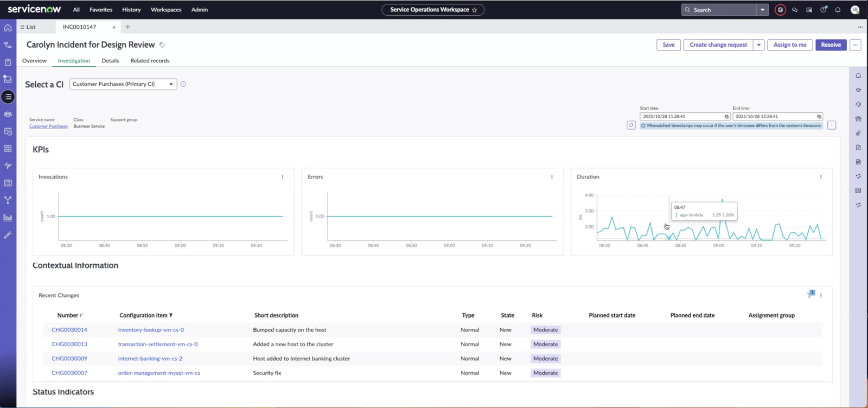The image size is (868, 408).
Task: Open the graduation cap icon in right panel
Action: 858,90
